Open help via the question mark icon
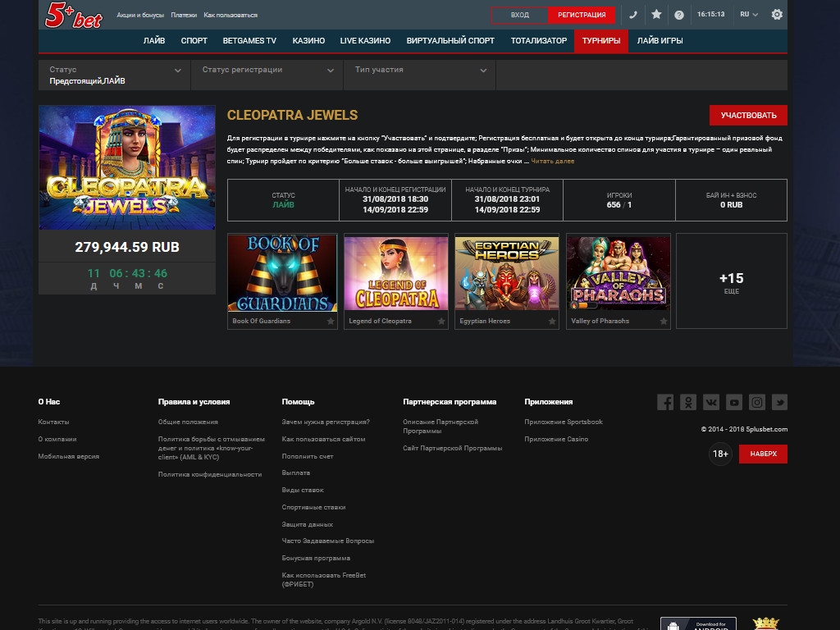840x630 pixels. tap(679, 15)
